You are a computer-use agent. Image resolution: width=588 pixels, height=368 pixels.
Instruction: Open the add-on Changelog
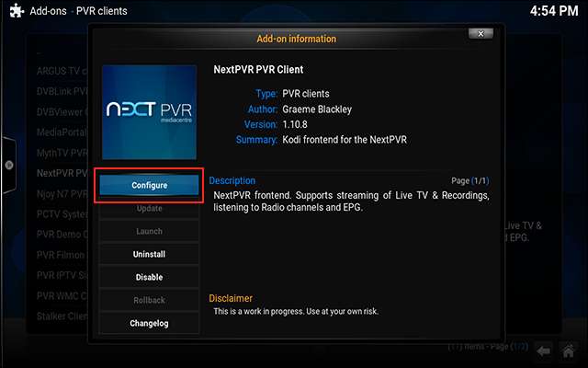[149, 323]
